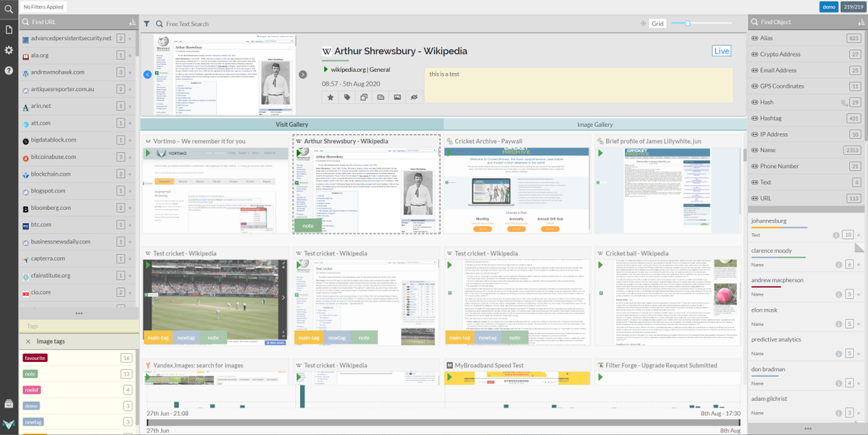The image size is (868, 435).
Task: Click the sort icon next to Find URL
Action: [x=132, y=22]
